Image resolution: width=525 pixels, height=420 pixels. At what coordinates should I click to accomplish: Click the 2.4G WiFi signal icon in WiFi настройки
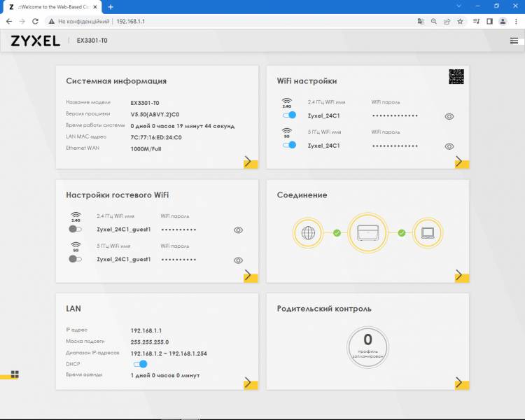coord(286,102)
